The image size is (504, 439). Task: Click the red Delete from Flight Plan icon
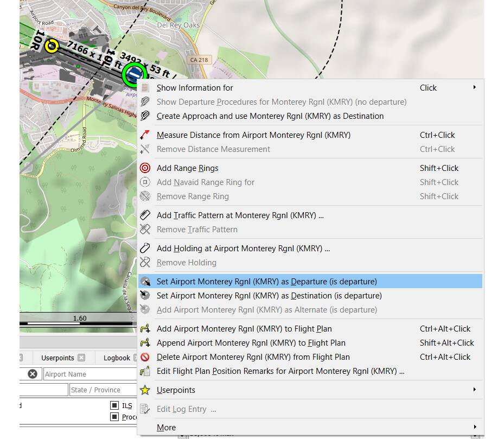click(145, 357)
